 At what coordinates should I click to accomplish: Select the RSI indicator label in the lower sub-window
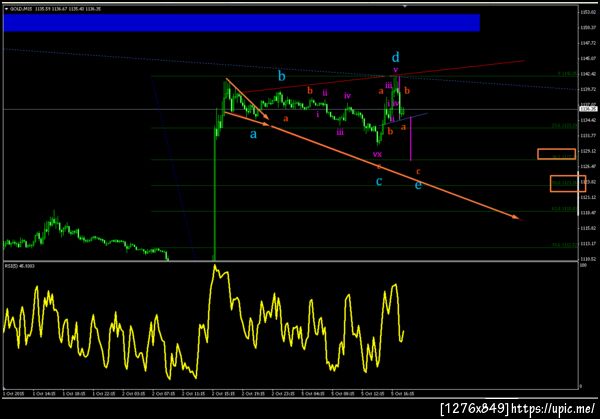pyautogui.click(x=20, y=266)
